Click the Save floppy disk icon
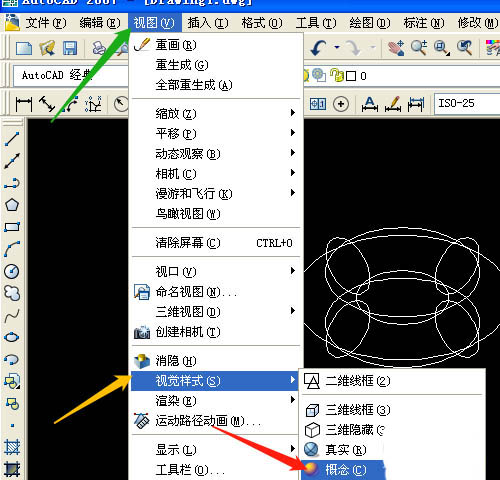The height and width of the screenshot is (480, 500). (x=70, y=49)
